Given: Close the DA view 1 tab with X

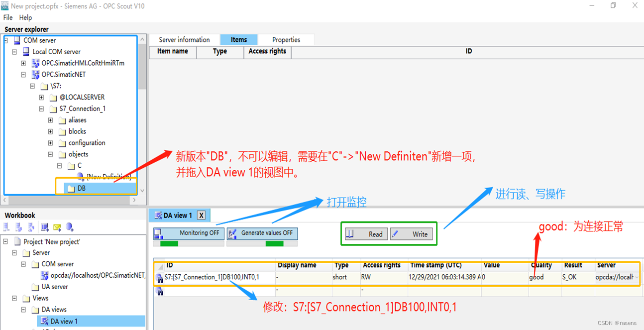Looking at the screenshot, I should pyautogui.click(x=201, y=216).
